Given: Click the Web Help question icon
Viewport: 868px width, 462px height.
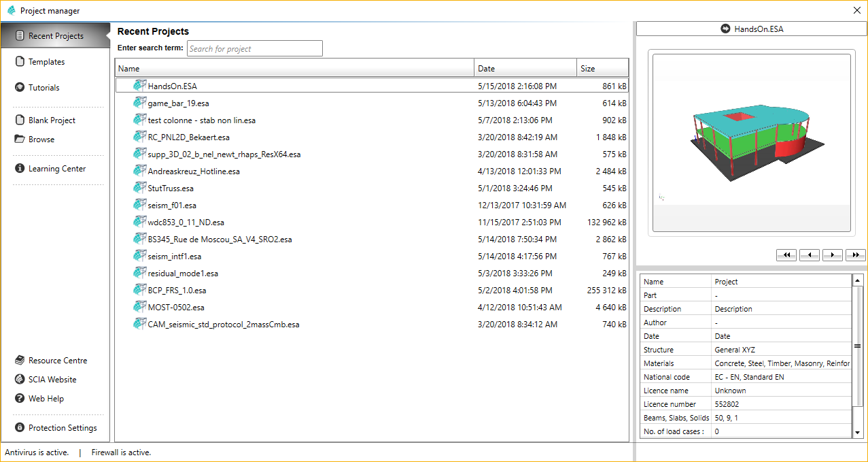Looking at the screenshot, I should (x=20, y=399).
